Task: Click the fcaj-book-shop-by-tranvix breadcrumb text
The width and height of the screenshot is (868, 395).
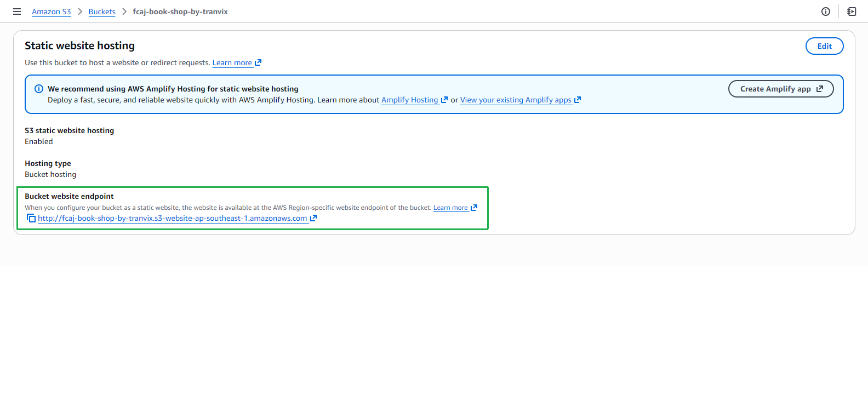Action: (180, 12)
